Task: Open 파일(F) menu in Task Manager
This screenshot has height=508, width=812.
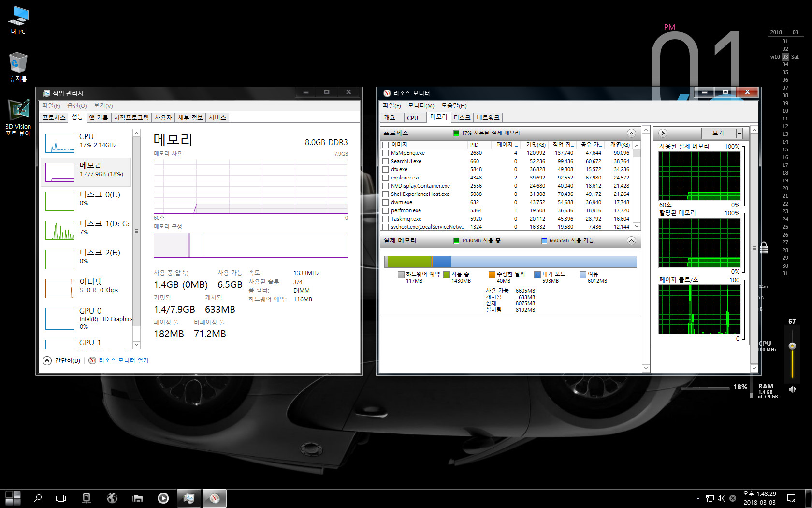Action: click(x=51, y=105)
